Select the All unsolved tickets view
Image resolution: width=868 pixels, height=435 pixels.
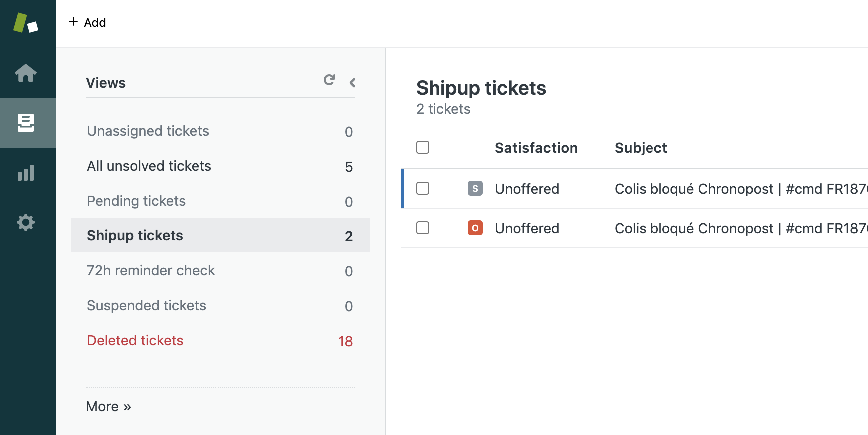pyautogui.click(x=149, y=166)
